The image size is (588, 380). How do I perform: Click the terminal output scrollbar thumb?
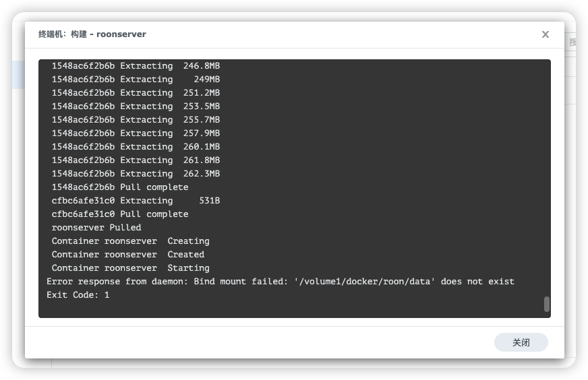point(546,304)
